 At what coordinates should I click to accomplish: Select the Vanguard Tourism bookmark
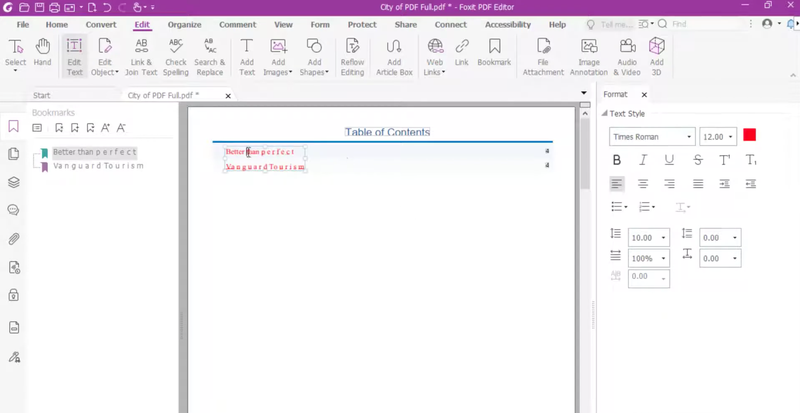pyautogui.click(x=98, y=165)
